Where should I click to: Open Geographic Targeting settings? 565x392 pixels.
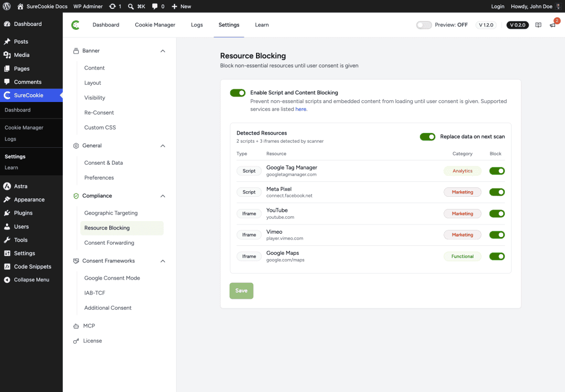(111, 213)
